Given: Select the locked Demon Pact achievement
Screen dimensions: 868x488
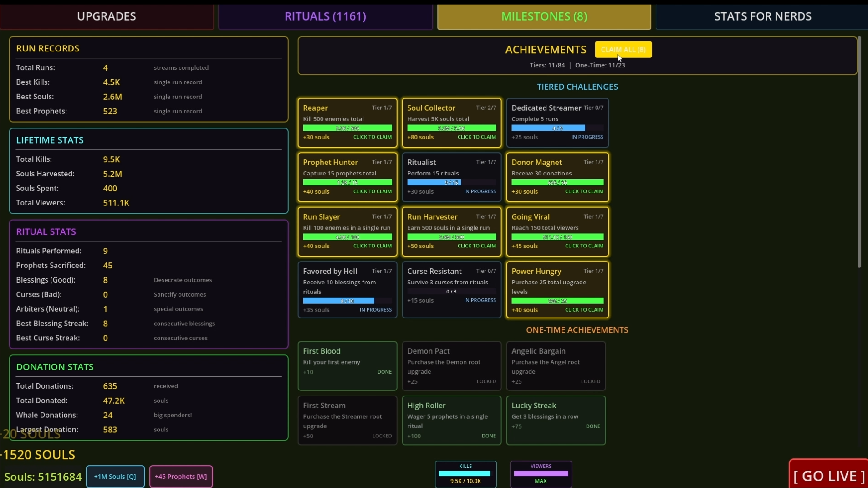Looking at the screenshot, I should pyautogui.click(x=452, y=366).
